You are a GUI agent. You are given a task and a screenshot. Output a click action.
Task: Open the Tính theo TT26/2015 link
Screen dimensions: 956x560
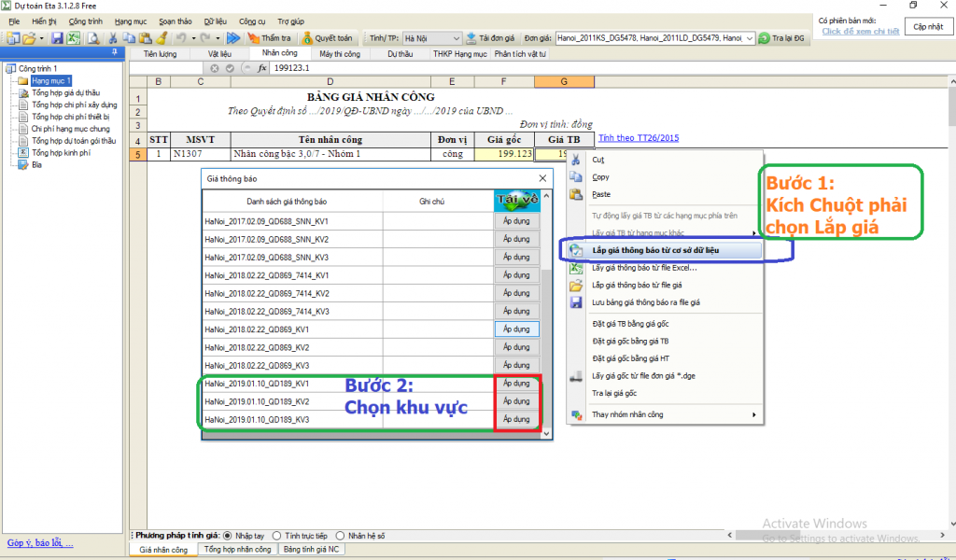coord(639,138)
